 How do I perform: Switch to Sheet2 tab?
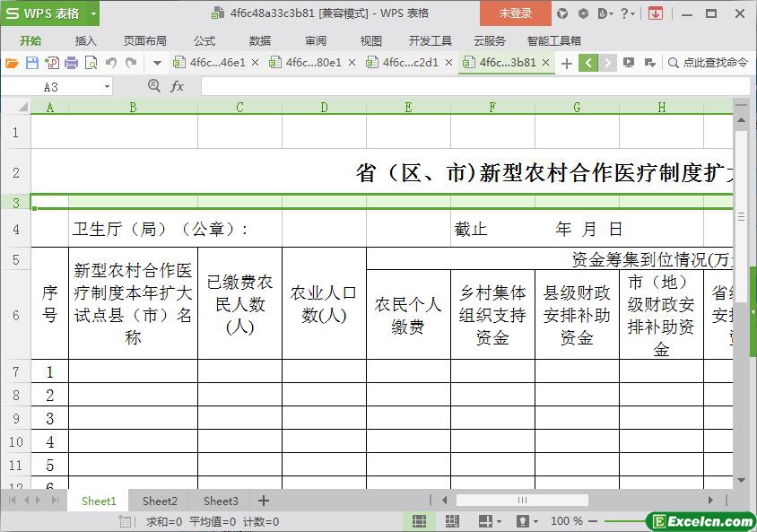click(160, 501)
